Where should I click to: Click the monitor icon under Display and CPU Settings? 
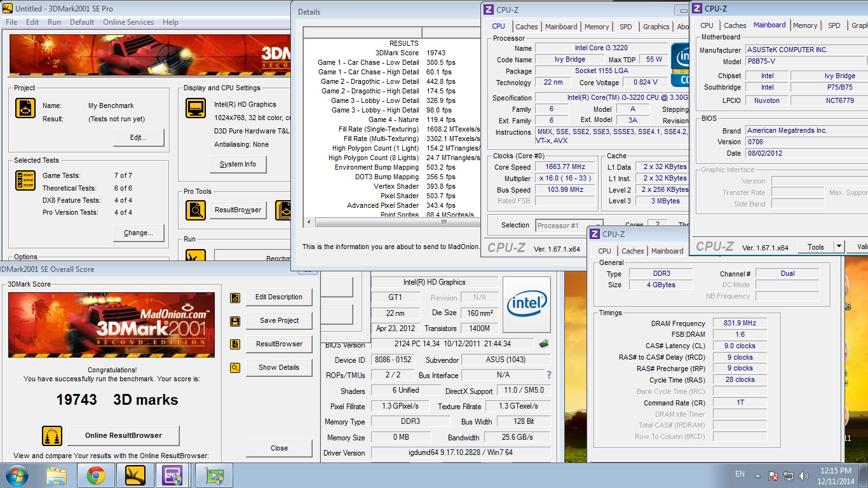[196, 108]
